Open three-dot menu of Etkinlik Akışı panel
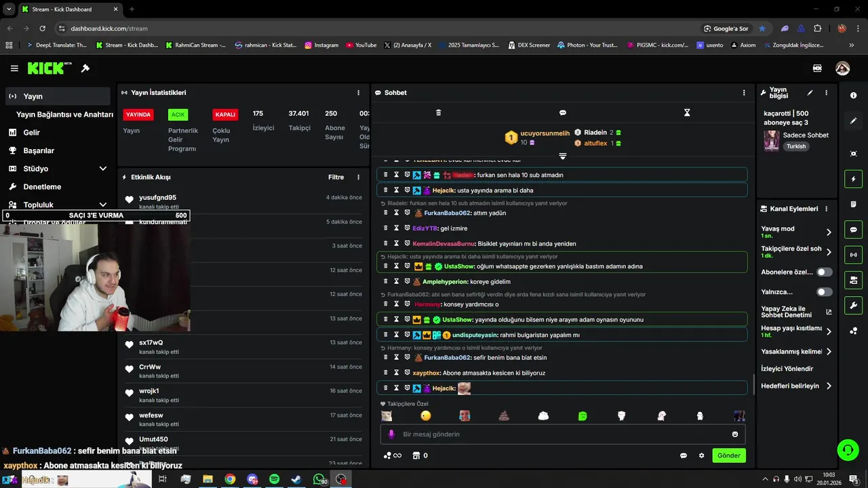This screenshot has width=868, height=488. point(359,178)
